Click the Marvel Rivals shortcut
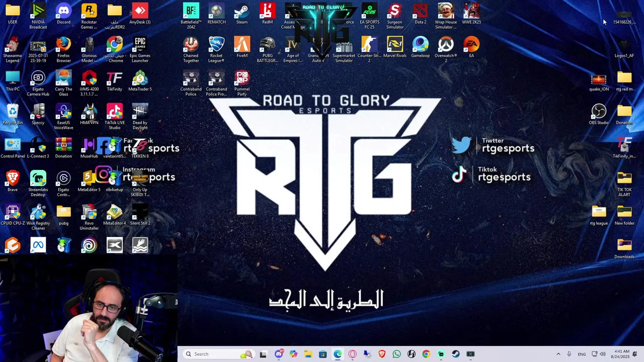644x362 pixels. [x=395, y=47]
